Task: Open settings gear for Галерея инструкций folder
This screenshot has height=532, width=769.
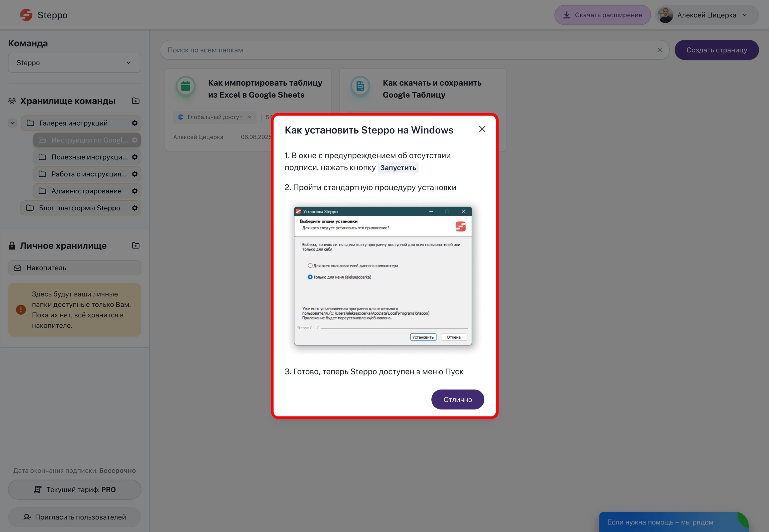Action: tap(135, 123)
